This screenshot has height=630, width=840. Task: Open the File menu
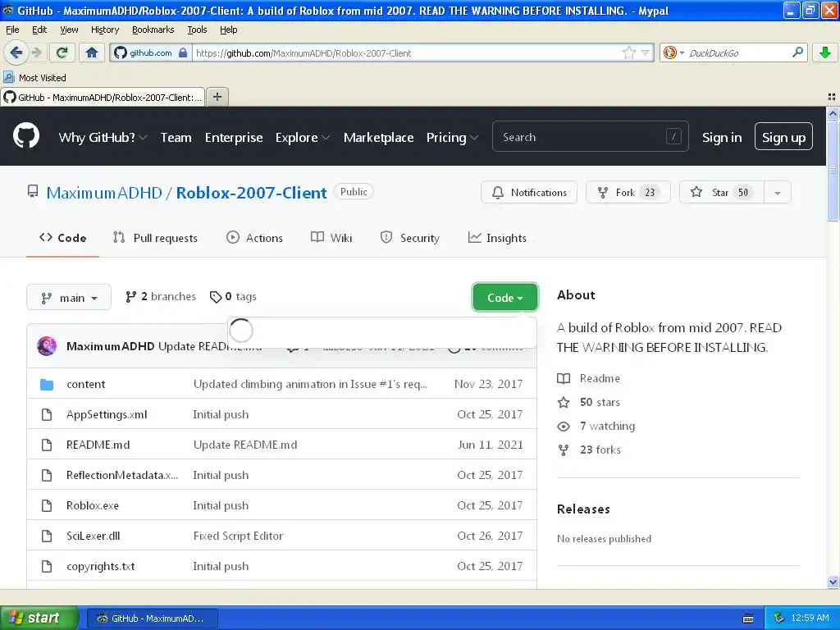click(x=12, y=30)
